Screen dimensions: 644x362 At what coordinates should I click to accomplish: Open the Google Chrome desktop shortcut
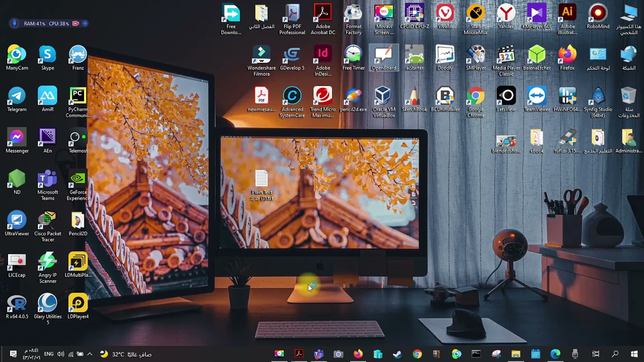tap(475, 102)
